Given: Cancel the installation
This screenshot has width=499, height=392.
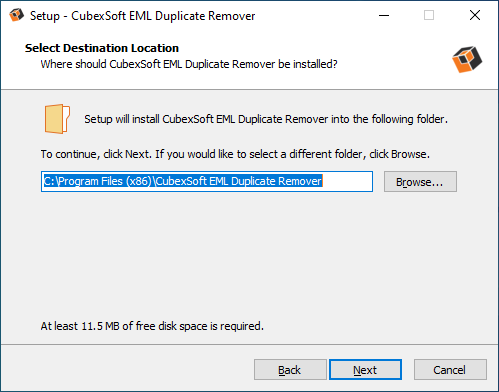Looking at the screenshot, I should click(450, 370).
